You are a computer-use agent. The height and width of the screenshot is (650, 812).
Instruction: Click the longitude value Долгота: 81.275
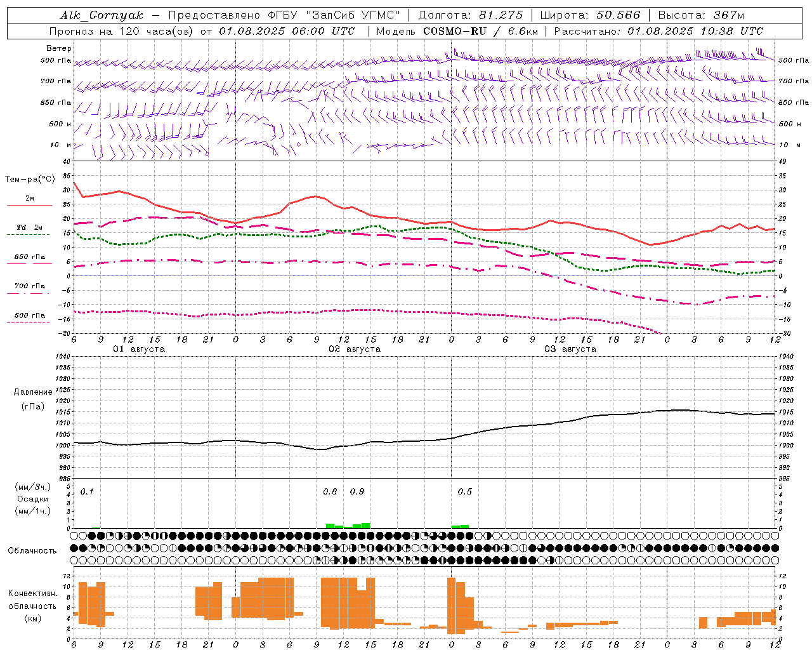[x=471, y=15]
